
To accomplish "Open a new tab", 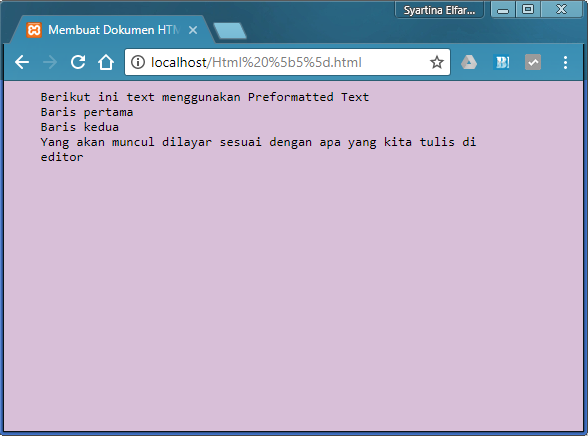I will tap(230, 31).
